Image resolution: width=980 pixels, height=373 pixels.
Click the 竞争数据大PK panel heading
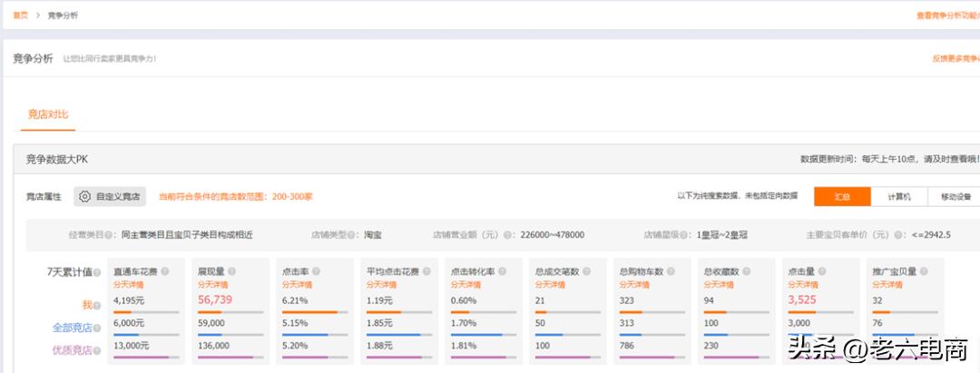(57, 160)
